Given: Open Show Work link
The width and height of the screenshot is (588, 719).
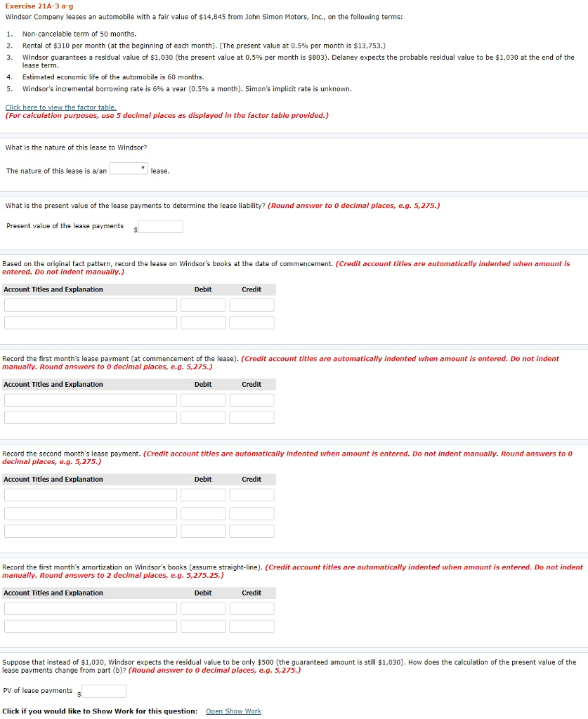Looking at the screenshot, I should coord(233,711).
